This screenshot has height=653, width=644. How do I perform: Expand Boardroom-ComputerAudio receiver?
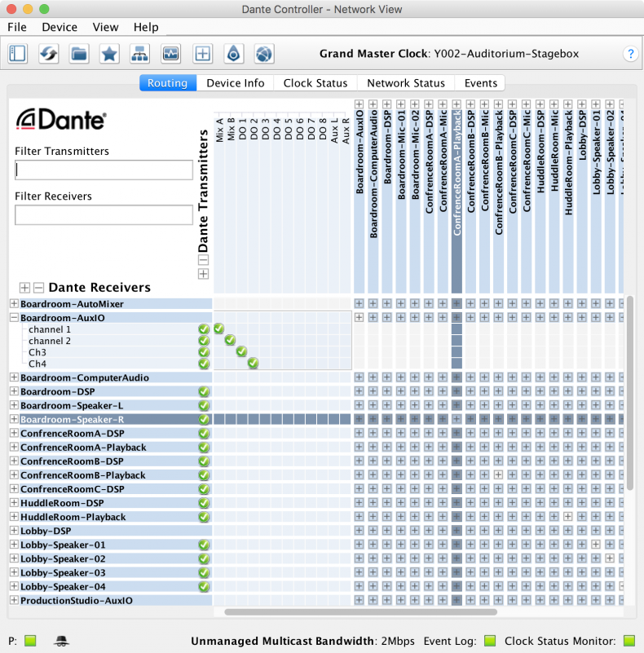[x=14, y=377]
